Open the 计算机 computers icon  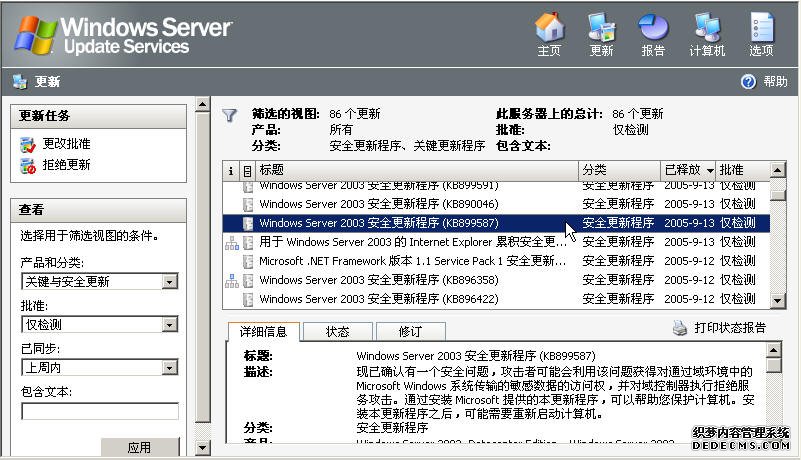(707, 28)
